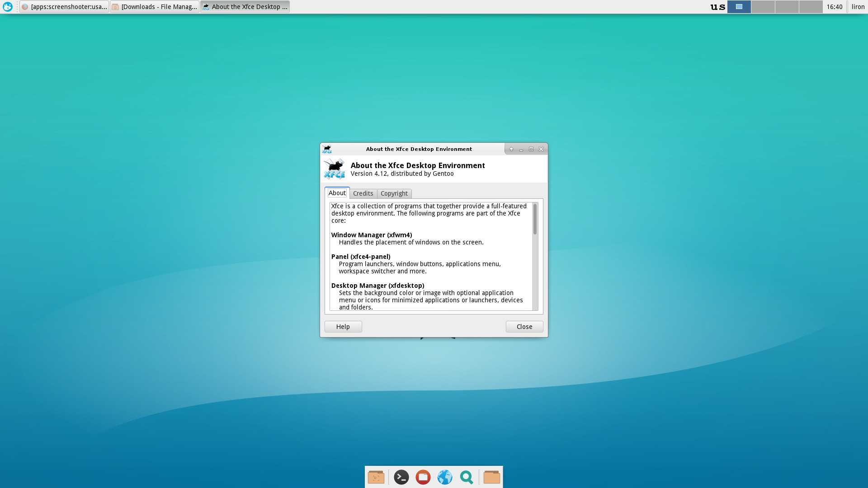Open the home folder dock icon with house

pyautogui.click(x=376, y=477)
